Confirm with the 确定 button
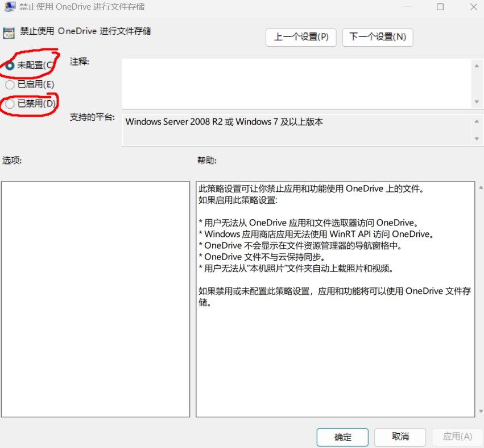This screenshot has height=448, width=484. tap(342, 437)
